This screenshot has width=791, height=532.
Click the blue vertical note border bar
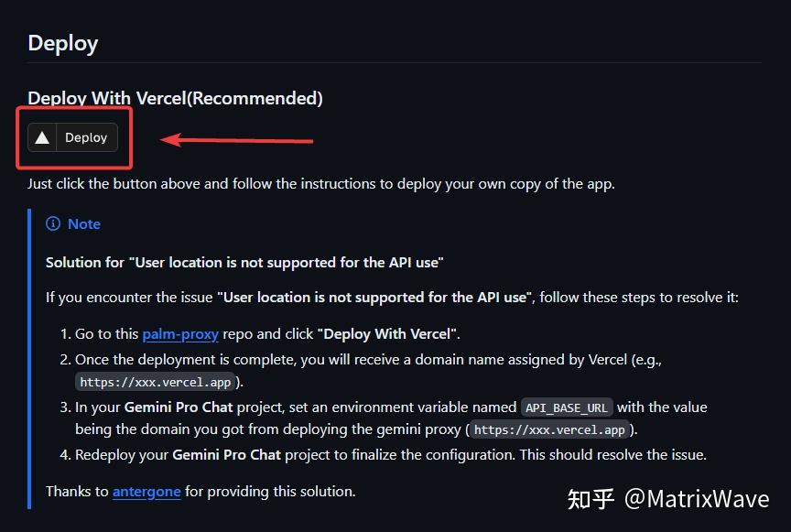point(29,359)
